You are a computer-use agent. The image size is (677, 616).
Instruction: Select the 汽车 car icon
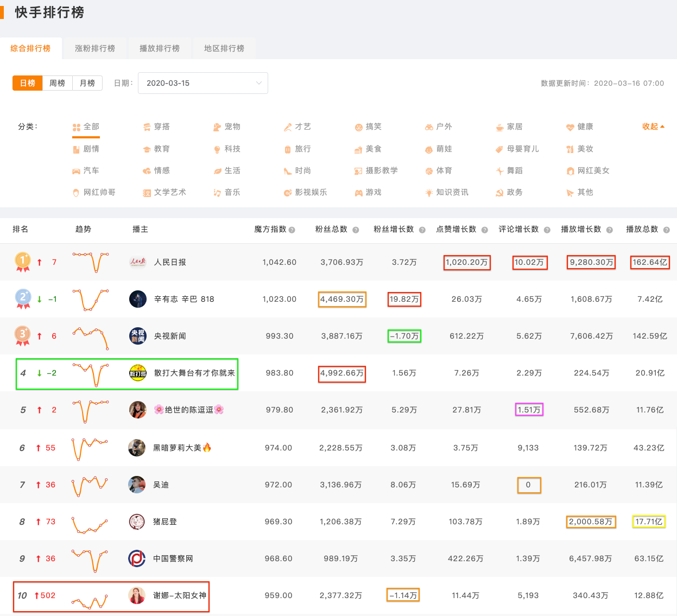pos(76,171)
